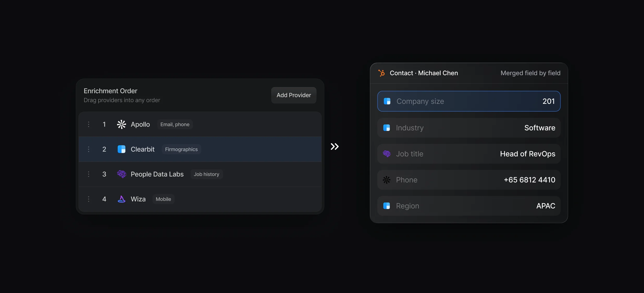Viewport: 644px width, 293px height.
Task: Click the Apollo icon next to Phone
Action: [x=387, y=180]
